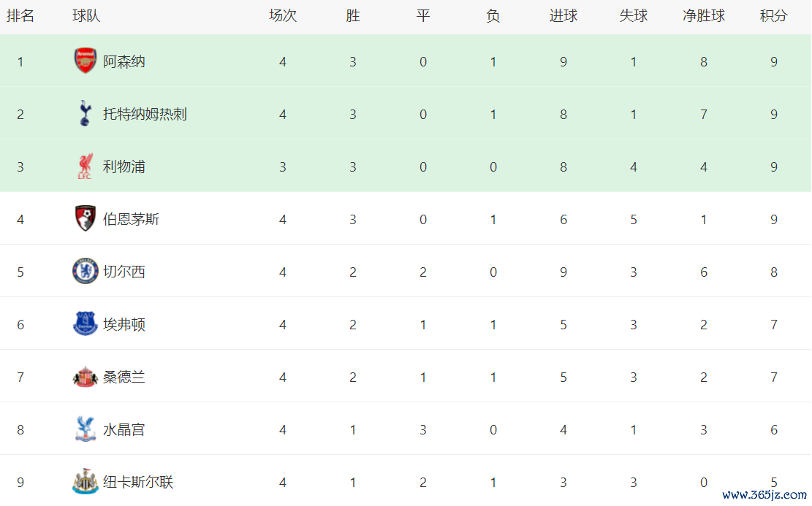Click the Everton crest icon
This screenshot has width=812, height=506.
click(86, 324)
